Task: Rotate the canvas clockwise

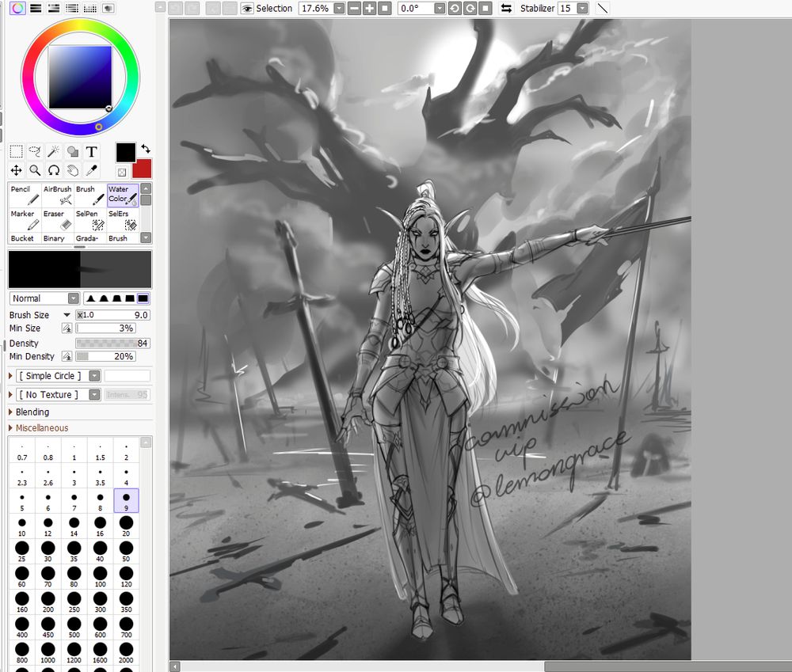Action: [x=470, y=9]
